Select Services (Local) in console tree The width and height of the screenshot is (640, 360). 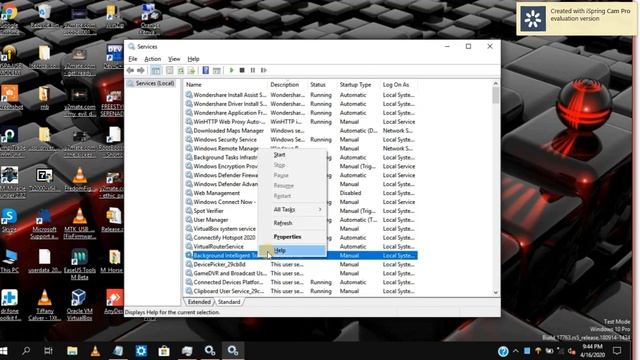click(151, 83)
